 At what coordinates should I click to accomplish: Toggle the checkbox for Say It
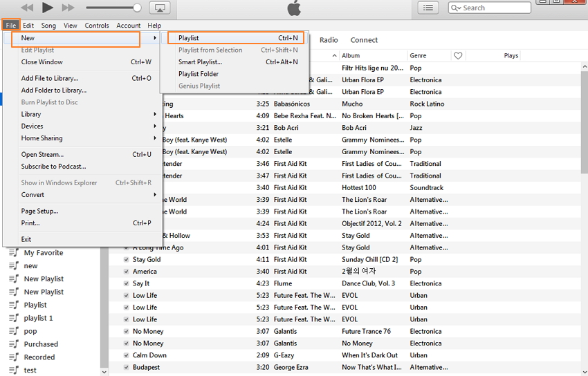pos(126,283)
